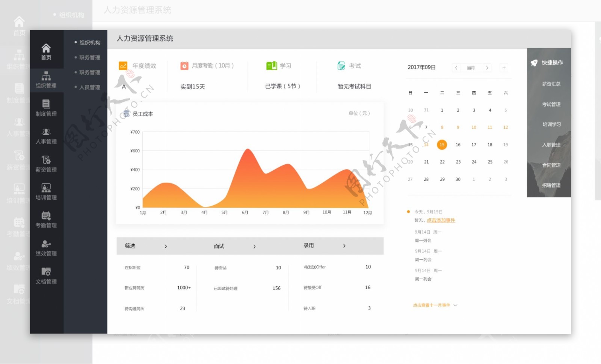Click the 学习 book icon
Viewport: 601px width, 364px height.
coord(271,66)
